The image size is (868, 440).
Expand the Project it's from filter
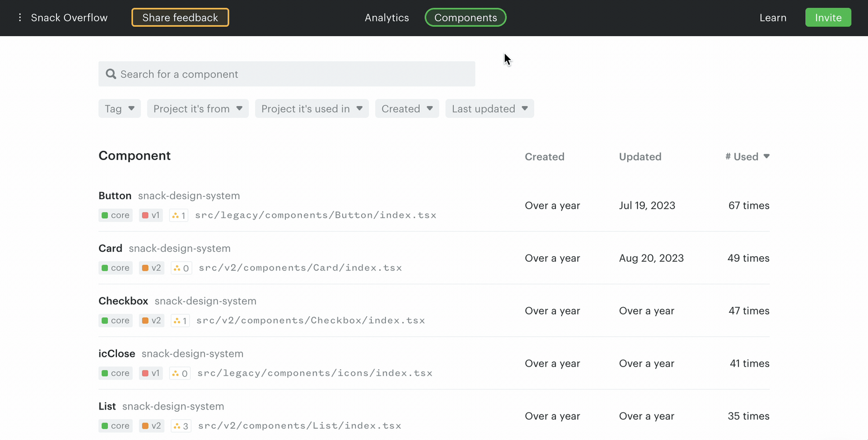(197, 108)
